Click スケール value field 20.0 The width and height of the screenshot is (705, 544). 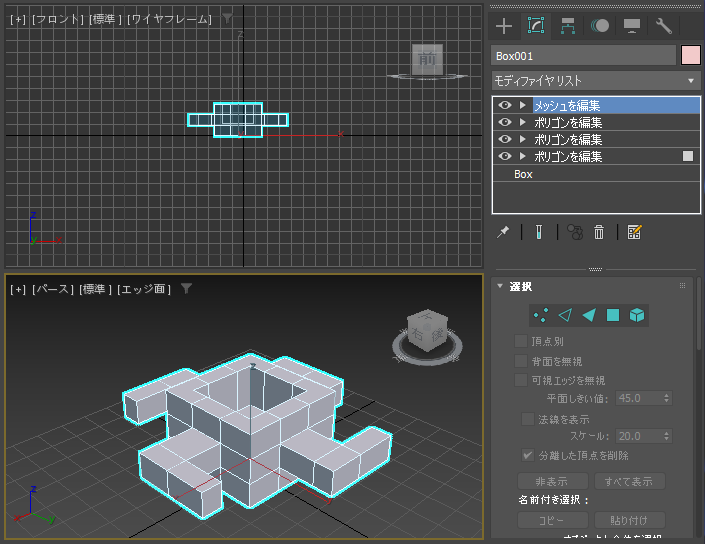(638, 436)
